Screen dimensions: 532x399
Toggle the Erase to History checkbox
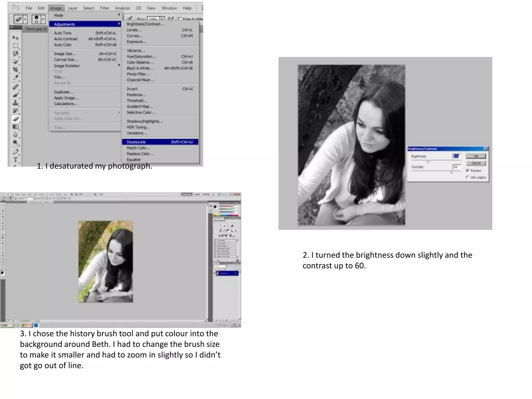point(180,19)
